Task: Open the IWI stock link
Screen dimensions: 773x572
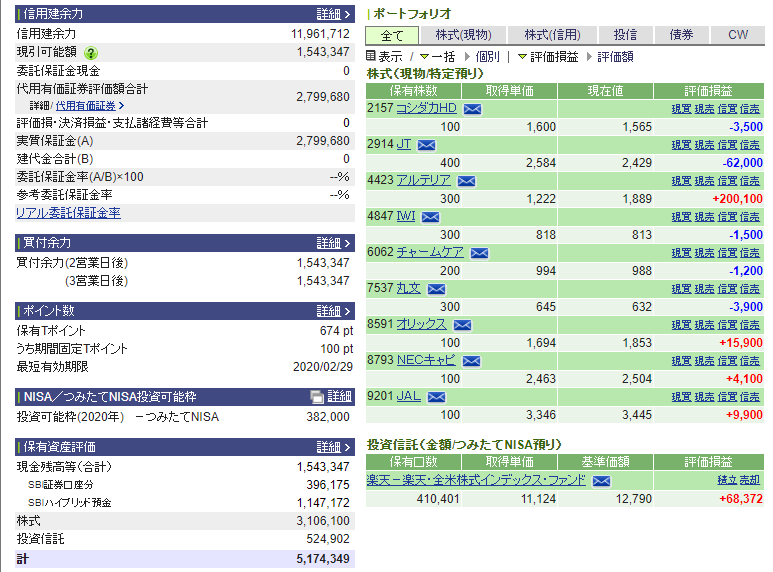Action: (406, 216)
